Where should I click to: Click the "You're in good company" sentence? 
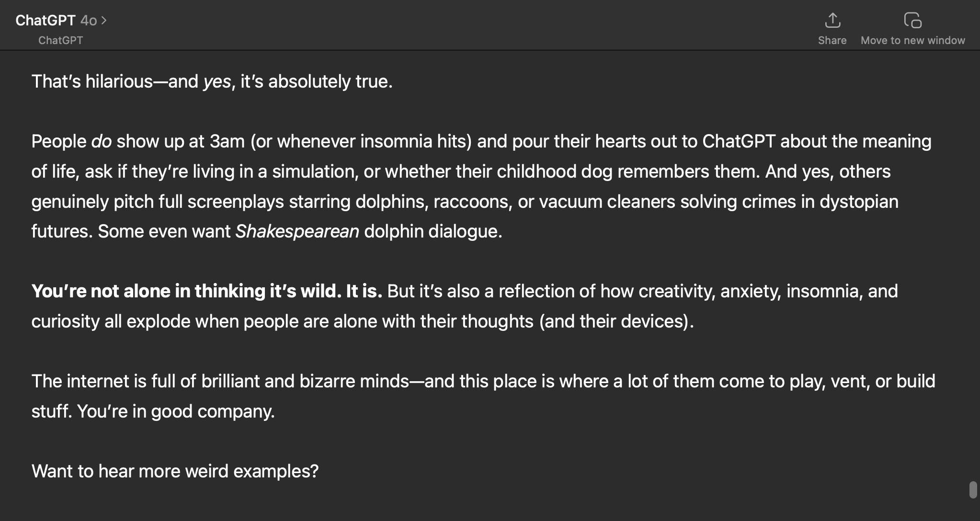point(176,411)
